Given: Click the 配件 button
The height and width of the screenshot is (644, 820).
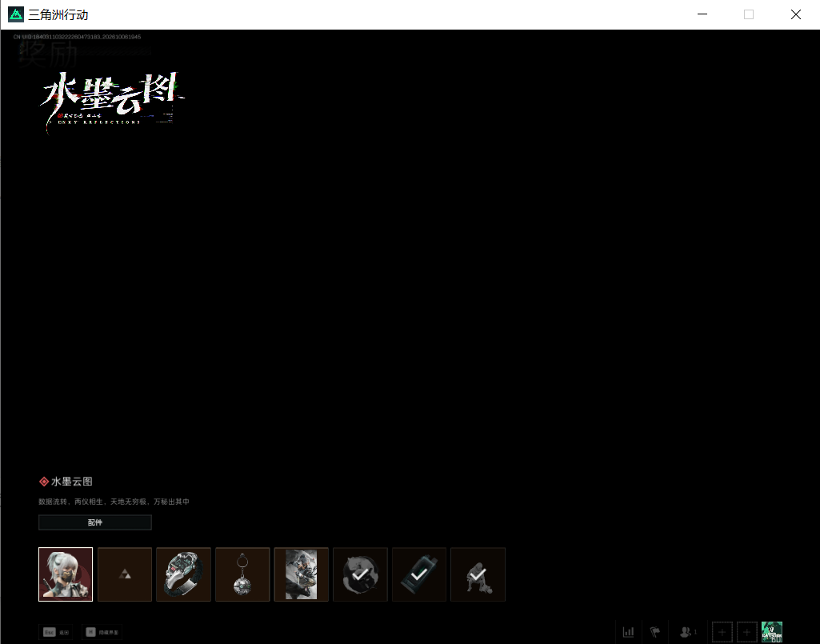Looking at the screenshot, I should 95,522.
